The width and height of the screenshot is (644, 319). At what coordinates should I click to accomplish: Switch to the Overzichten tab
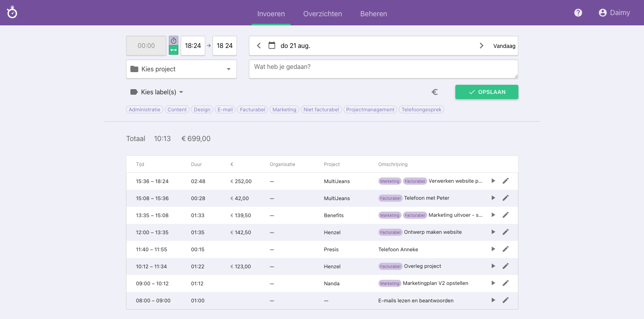click(x=323, y=14)
